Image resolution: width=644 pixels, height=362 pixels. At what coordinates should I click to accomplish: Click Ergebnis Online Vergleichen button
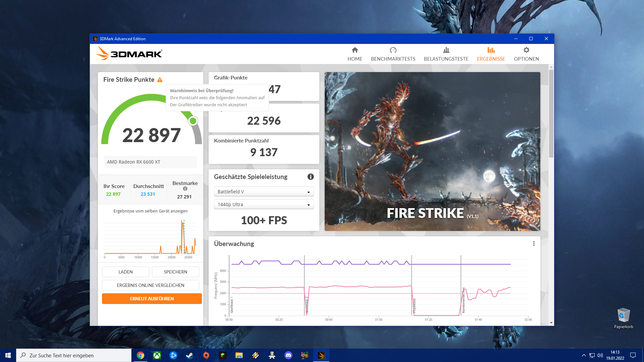click(x=150, y=285)
